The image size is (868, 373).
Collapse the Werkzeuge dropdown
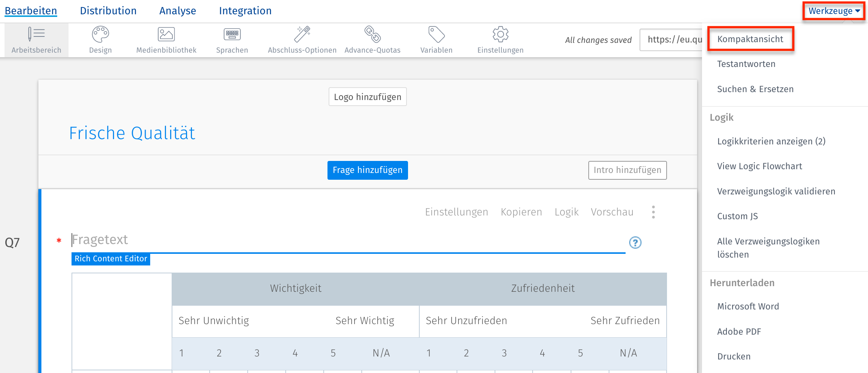tap(833, 11)
